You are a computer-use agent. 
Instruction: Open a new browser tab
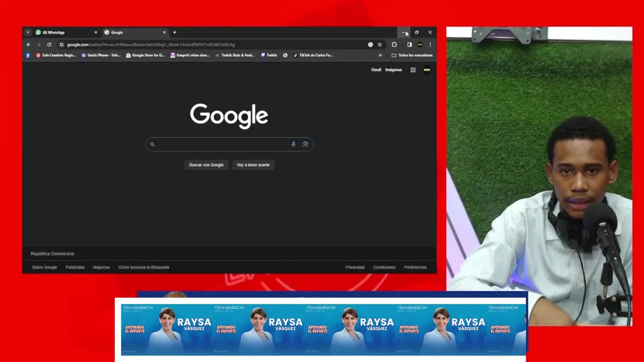[x=175, y=32]
